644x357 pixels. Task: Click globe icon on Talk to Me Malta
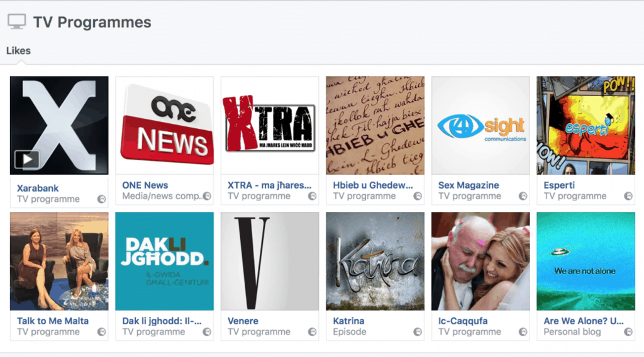coord(101,332)
